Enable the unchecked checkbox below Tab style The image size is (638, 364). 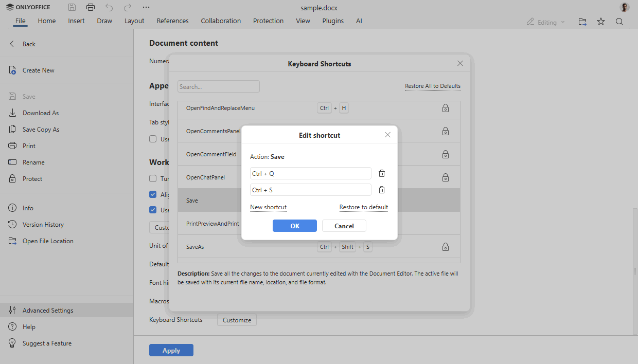(152, 138)
